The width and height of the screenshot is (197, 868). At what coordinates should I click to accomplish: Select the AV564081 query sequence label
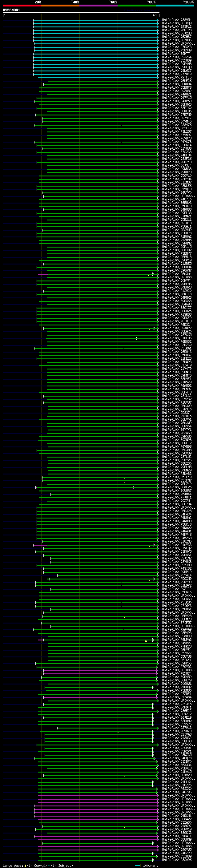[11, 10]
